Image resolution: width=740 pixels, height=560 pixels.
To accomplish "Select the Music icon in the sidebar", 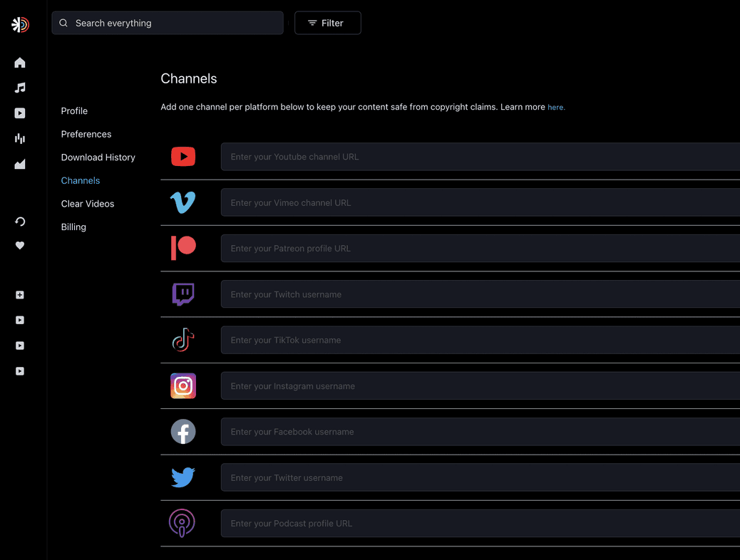I will tap(19, 88).
